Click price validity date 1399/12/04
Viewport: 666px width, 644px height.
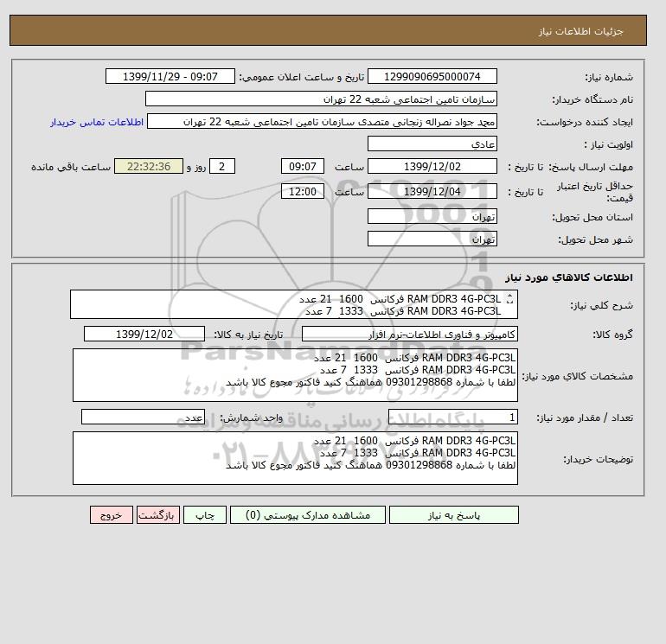(432, 191)
